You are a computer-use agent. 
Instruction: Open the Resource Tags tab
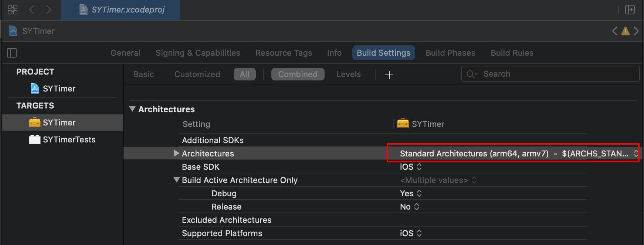[284, 53]
